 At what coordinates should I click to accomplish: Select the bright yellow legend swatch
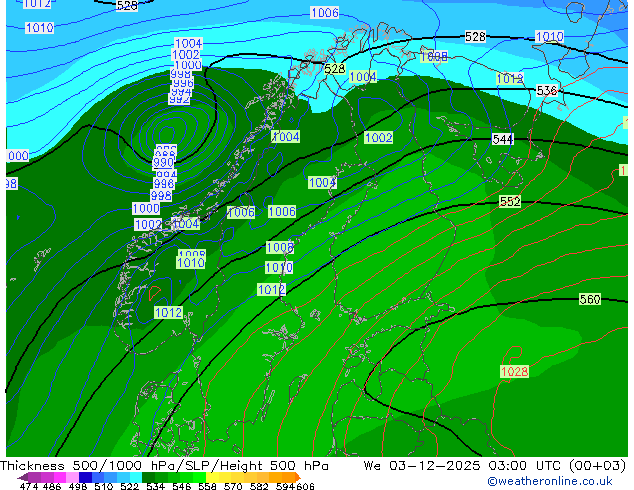pos(213,477)
